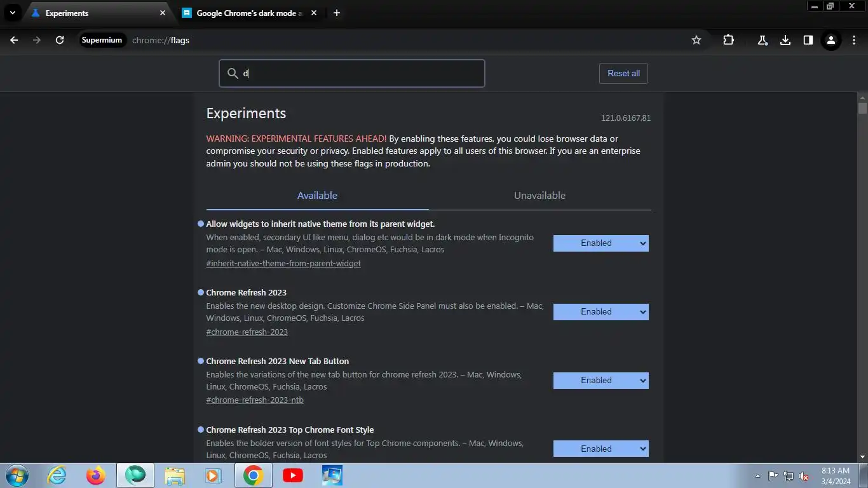This screenshot has height=488, width=868.
Task: Click the chrome://flags address text
Action: click(161, 40)
